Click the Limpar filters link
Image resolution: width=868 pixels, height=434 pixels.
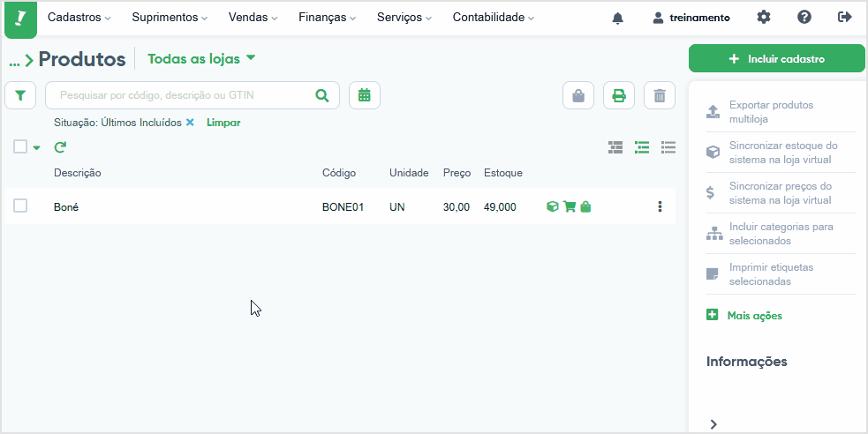coord(223,123)
